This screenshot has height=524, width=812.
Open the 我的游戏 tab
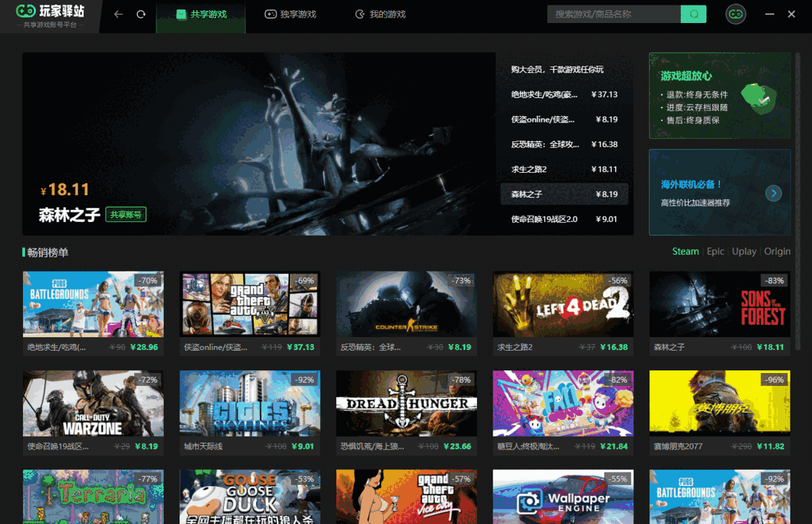pyautogui.click(x=380, y=14)
